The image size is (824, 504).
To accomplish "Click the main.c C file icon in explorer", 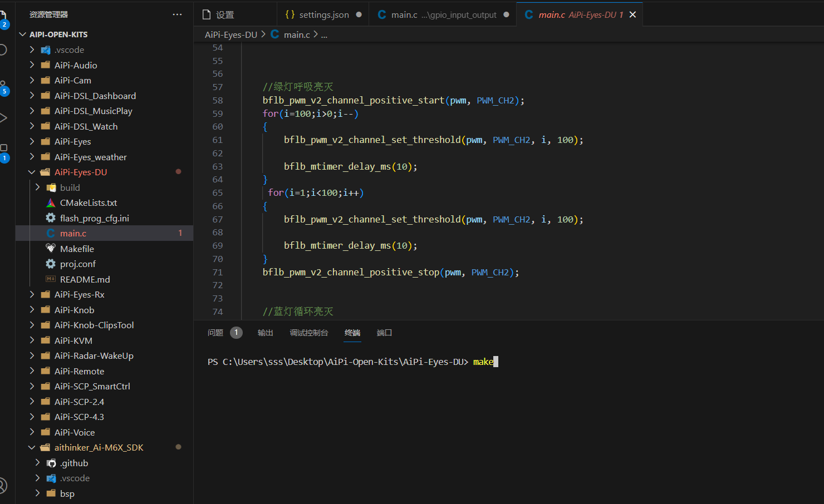I will [x=51, y=233].
